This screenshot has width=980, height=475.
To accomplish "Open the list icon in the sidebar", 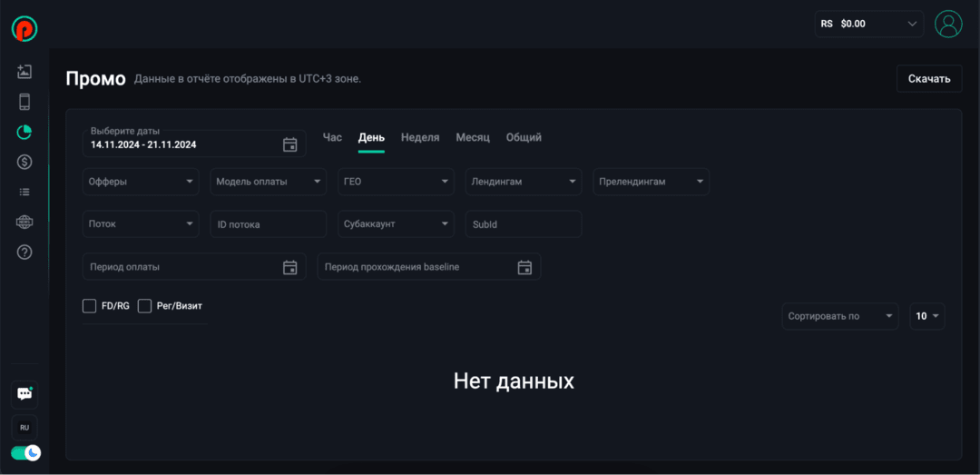I will [x=24, y=192].
